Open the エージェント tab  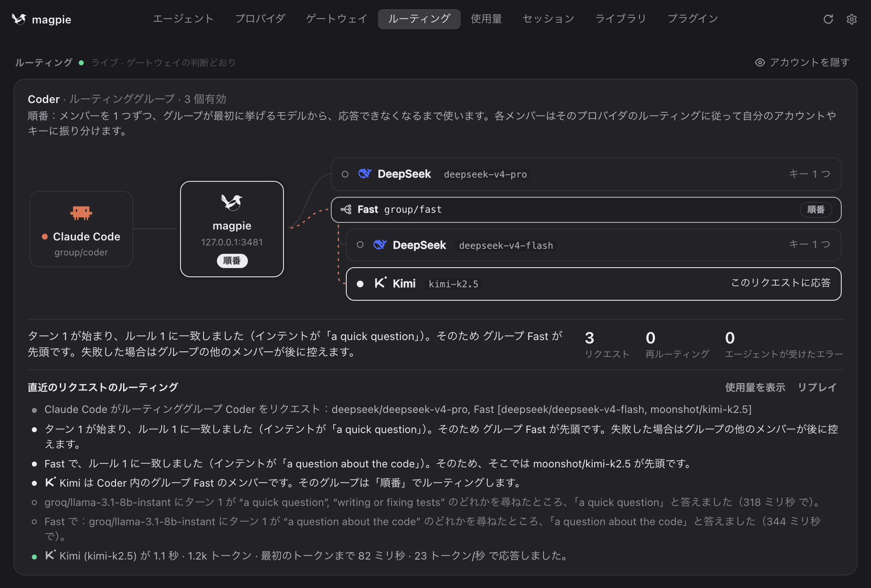(183, 19)
